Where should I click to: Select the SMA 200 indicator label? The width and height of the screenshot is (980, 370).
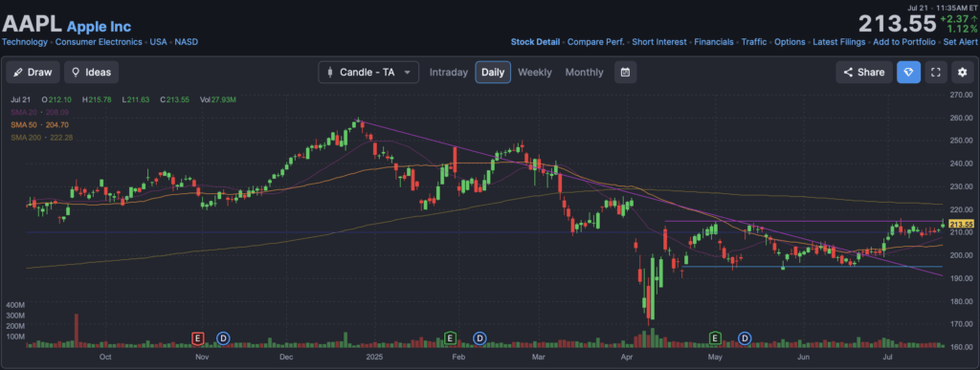coord(41,138)
